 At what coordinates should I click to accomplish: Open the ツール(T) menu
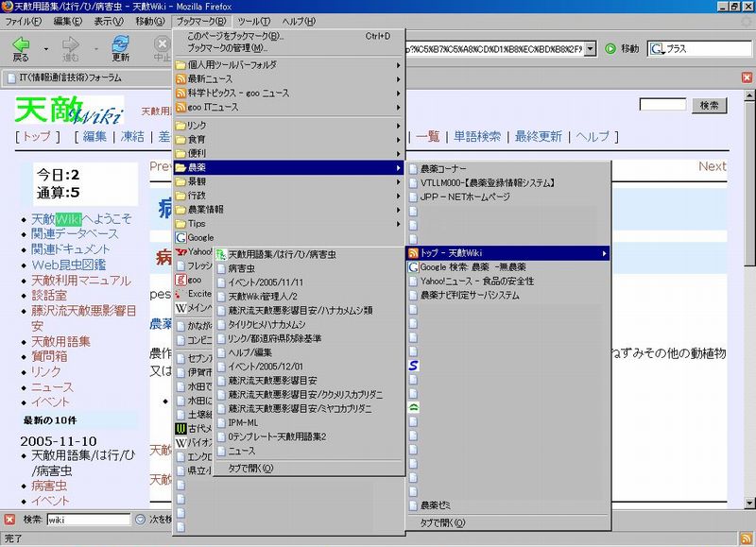253,21
